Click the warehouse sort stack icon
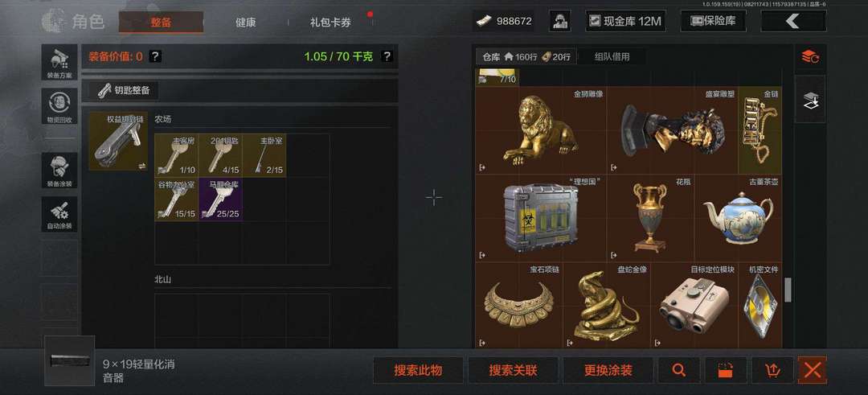The width and height of the screenshot is (868, 395). (x=810, y=56)
